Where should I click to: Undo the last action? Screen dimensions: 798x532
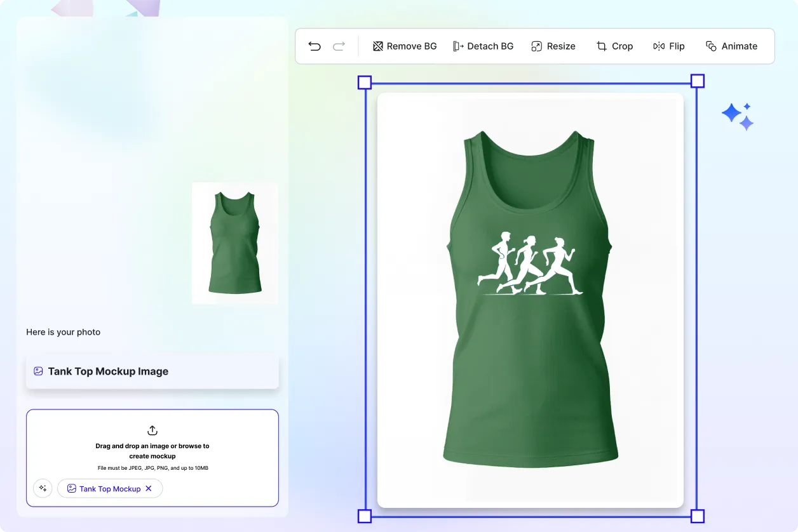pos(314,46)
